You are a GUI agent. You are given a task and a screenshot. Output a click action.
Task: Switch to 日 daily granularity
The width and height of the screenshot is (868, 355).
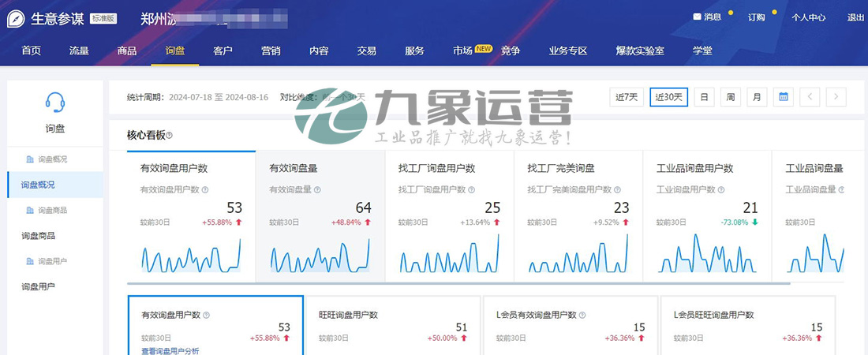click(x=704, y=97)
